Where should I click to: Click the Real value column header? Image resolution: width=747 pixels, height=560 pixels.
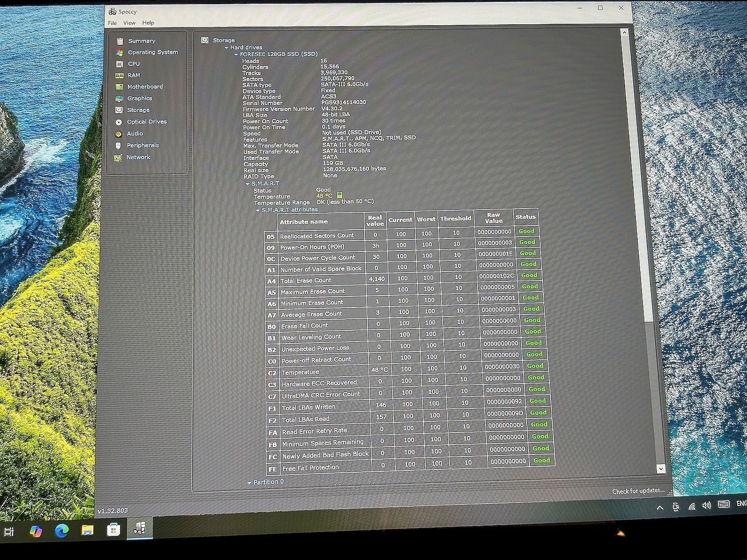coord(375,221)
